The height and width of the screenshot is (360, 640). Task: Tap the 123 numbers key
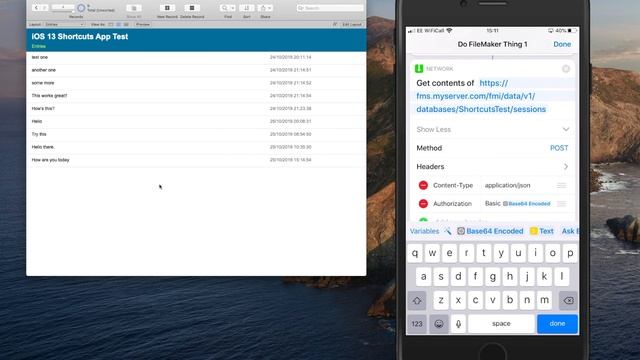pyautogui.click(x=417, y=324)
